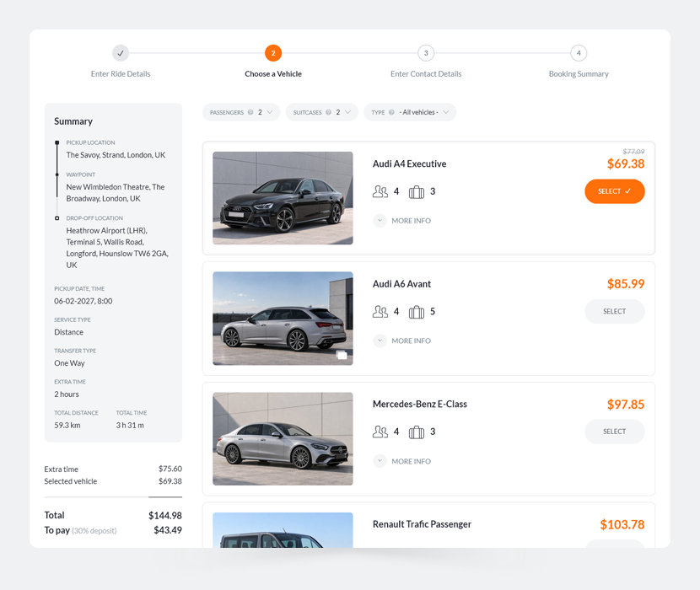Click the orange step 2 circle
Viewport: 700px width, 590px height.
(x=273, y=53)
